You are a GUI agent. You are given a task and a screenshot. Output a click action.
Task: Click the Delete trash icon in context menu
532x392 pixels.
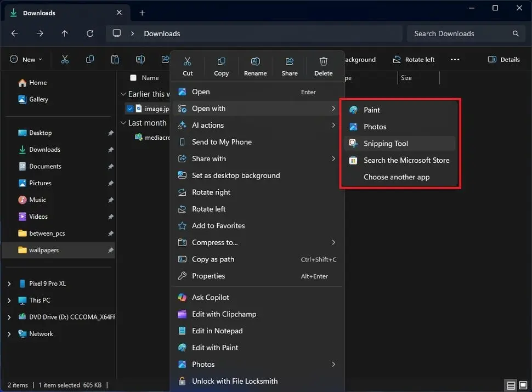click(324, 61)
